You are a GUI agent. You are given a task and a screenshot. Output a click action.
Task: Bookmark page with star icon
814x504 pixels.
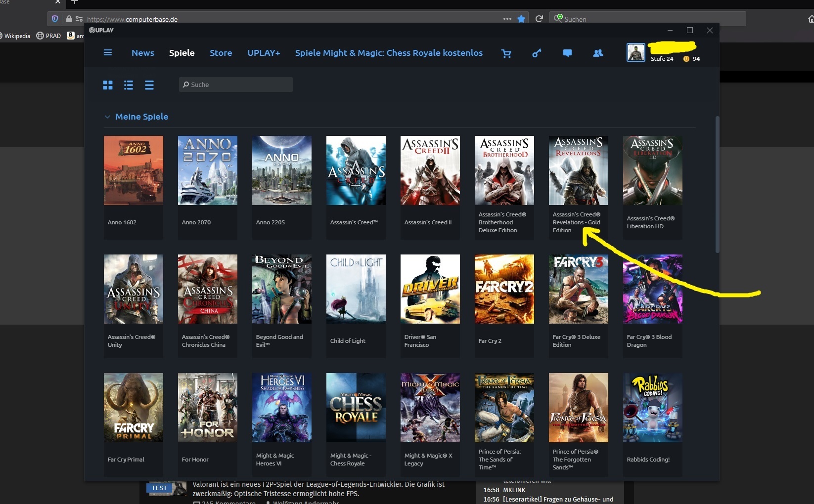pyautogui.click(x=521, y=19)
